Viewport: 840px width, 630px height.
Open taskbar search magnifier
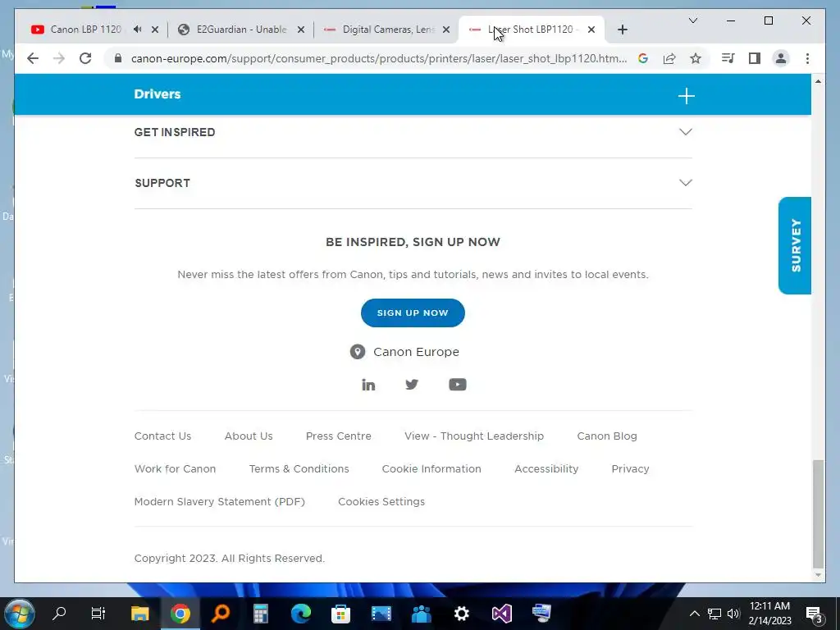pyautogui.click(x=59, y=613)
